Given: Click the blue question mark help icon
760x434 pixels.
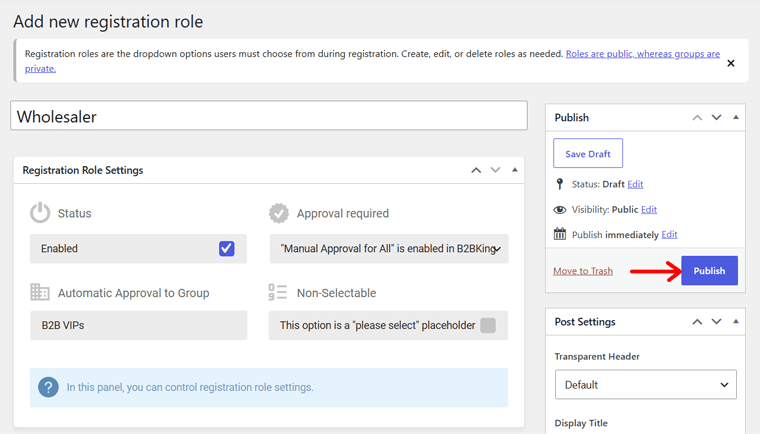Looking at the screenshot, I should click(48, 387).
